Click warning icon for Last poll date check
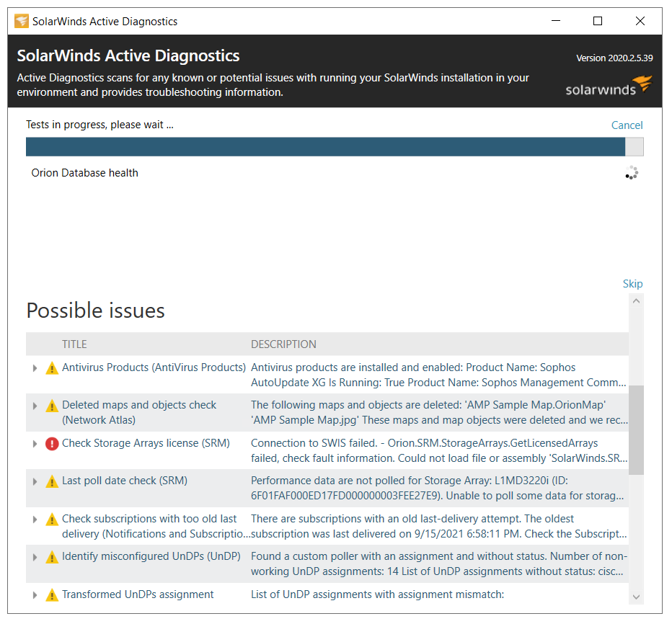This screenshot has width=672, height=624. click(x=52, y=481)
